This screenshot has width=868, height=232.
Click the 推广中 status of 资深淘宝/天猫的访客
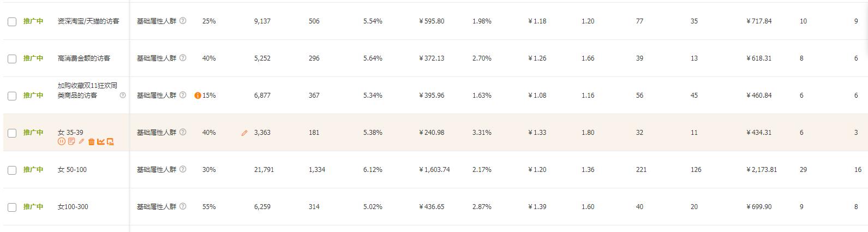(33, 21)
